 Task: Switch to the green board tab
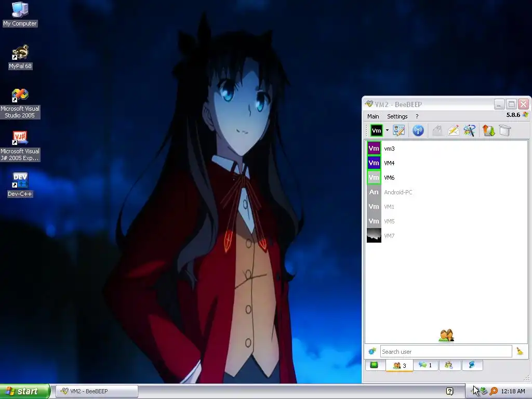pos(374,365)
